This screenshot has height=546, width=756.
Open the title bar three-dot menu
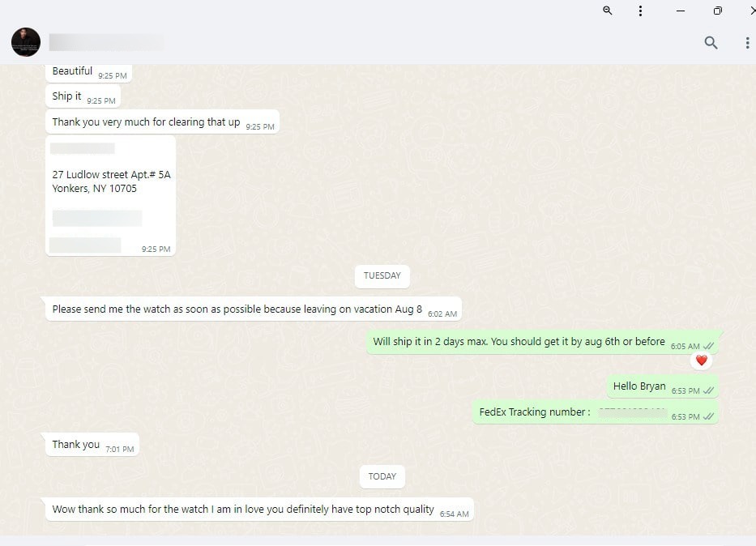[x=640, y=11]
